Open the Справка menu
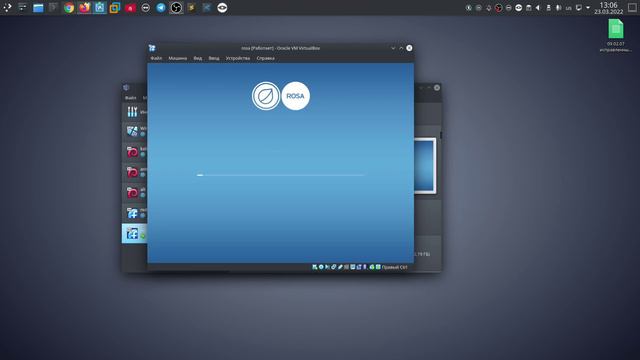 pos(265,58)
